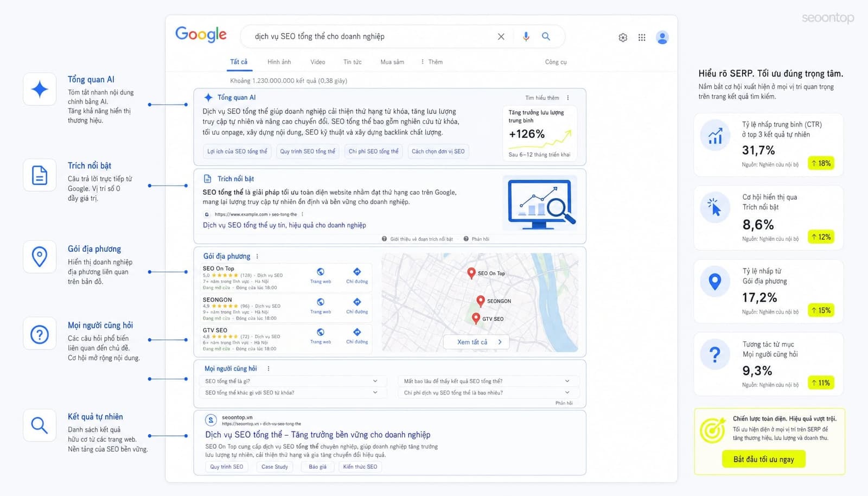This screenshot has width=868, height=496.
Task: Switch to the Video tab
Action: point(318,62)
